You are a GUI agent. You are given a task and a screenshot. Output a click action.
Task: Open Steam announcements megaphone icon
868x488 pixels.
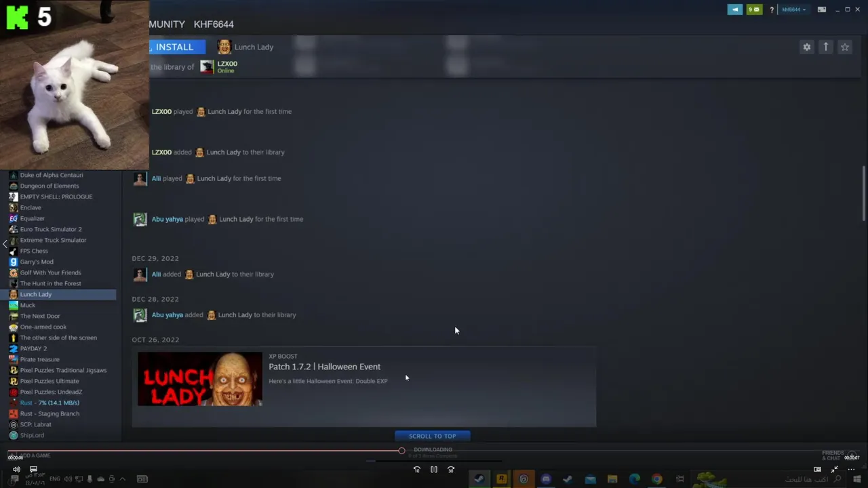735,9
